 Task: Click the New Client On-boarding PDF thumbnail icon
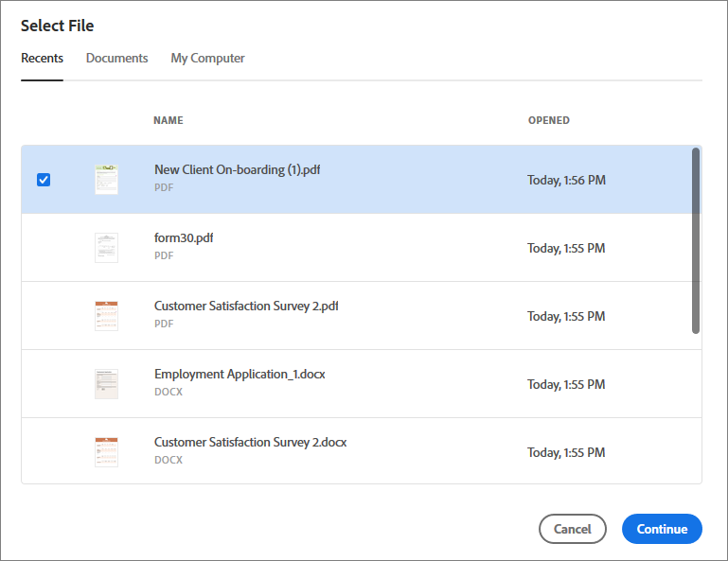pos(106,180)
